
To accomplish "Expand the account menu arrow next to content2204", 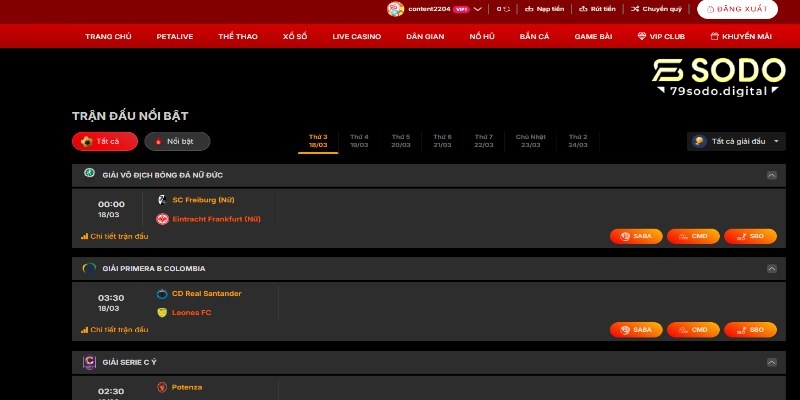I will pyautogui.click(x=478, y=9).
